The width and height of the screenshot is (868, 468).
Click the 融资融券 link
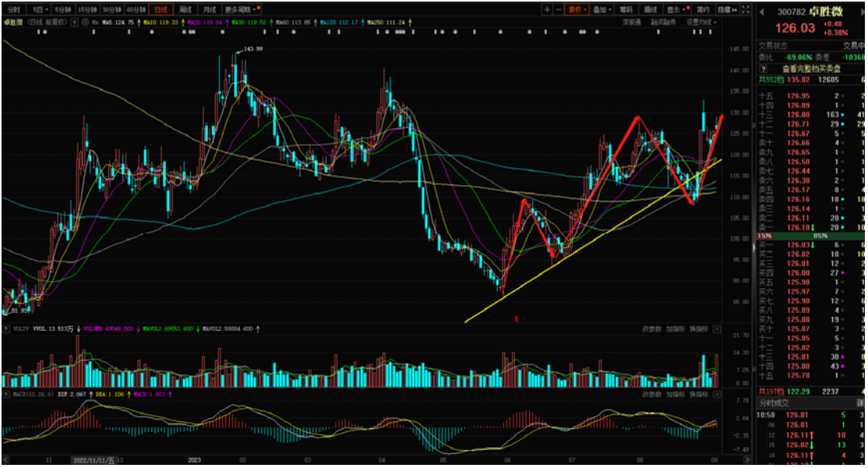663,22
